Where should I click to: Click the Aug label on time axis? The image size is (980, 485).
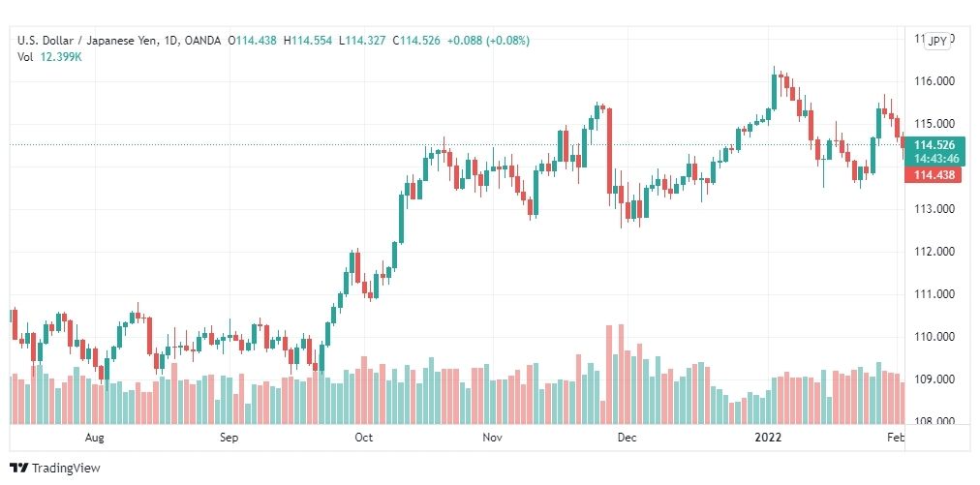(x=94, y=438)
